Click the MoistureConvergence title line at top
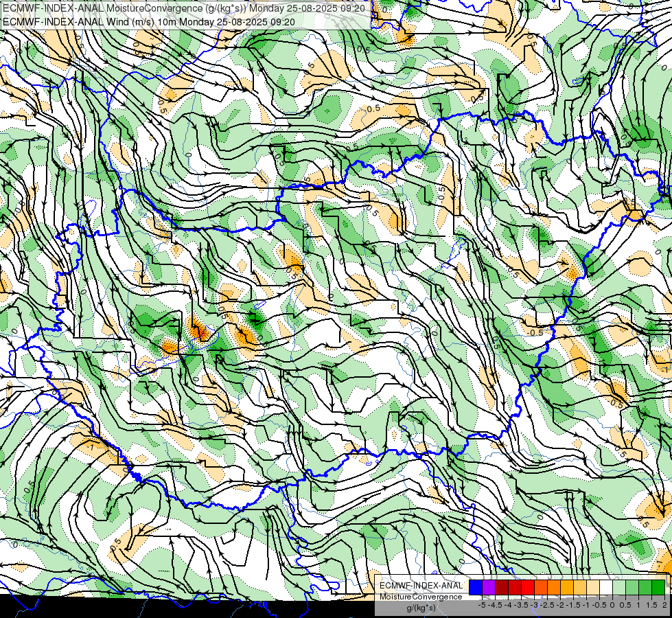This screenshot has width=672, height=618. click(x=184, y=8)
